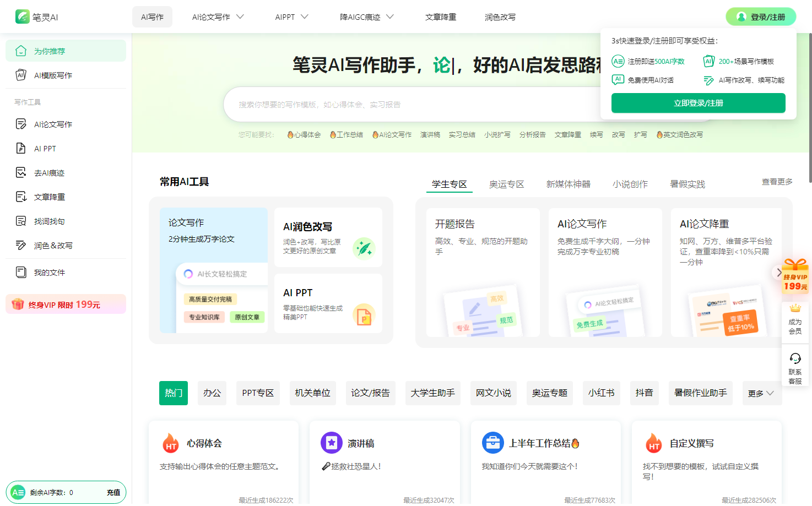Click the crown 成为会员 icon
Image resolution: width=812 pixels, height=506 pixels.
point(795,308)
